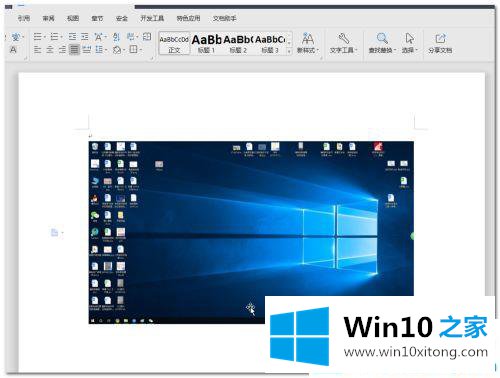Switch to the 特色应用 tab
Image resolution: width=500 pixels, height=378 pixels.
[x=188, y=18]
